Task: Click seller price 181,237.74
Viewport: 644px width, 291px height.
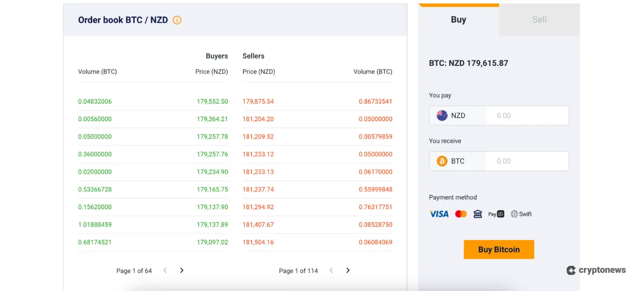Action: pos(258,189)
